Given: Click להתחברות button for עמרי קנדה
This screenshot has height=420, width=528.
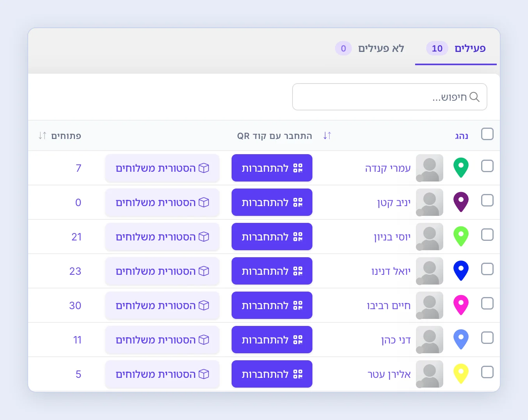Looking at the screenshot, I should [272, 168].
